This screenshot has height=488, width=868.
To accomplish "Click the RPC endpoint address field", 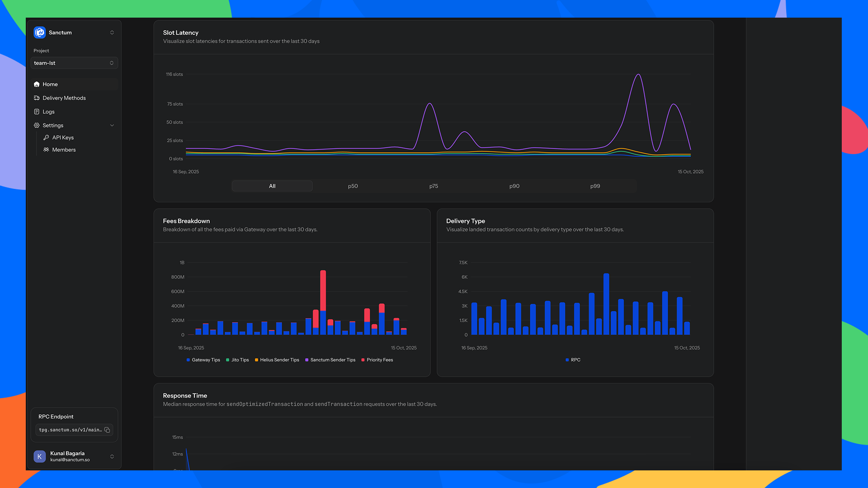I will click(x=74, y=430).
